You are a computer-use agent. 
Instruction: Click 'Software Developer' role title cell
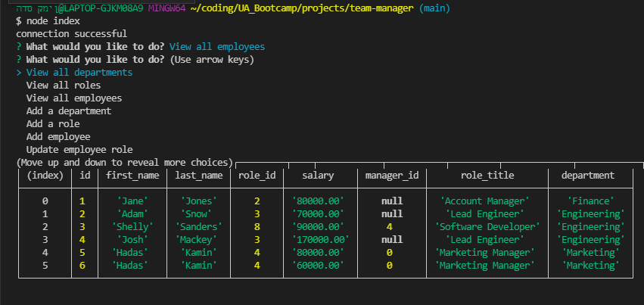point(487,226)
